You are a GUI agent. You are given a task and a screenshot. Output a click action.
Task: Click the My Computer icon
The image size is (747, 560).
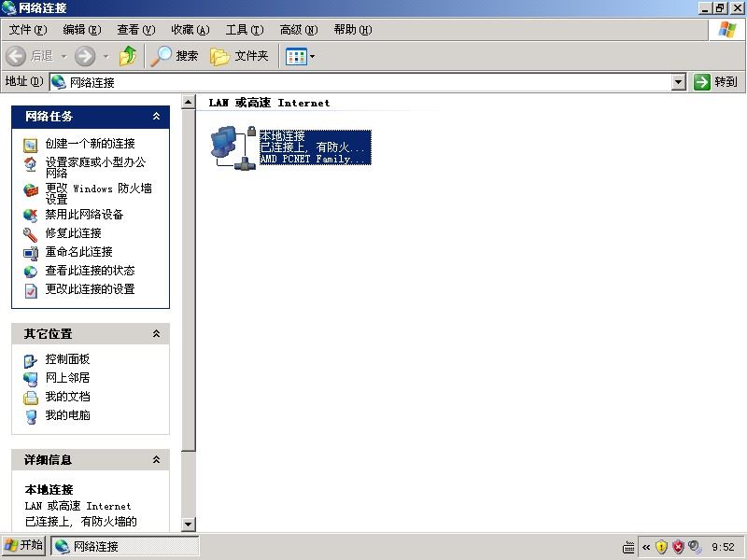click(x=31, y=416)
